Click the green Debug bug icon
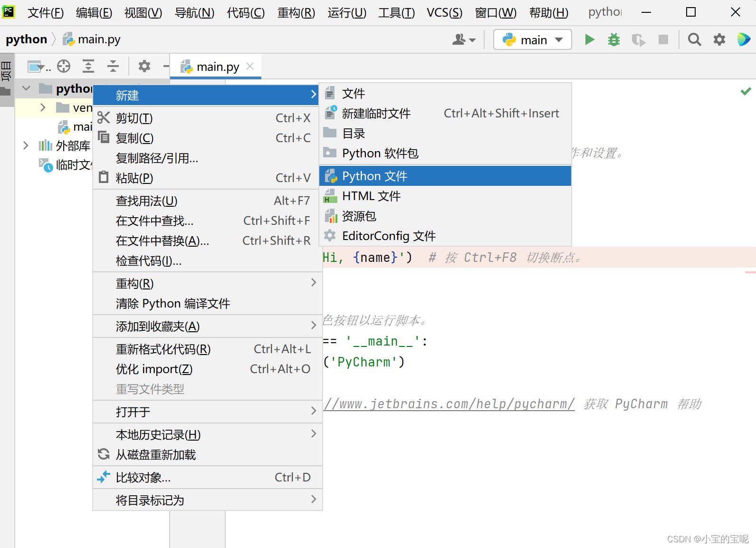 click(614, 39)
